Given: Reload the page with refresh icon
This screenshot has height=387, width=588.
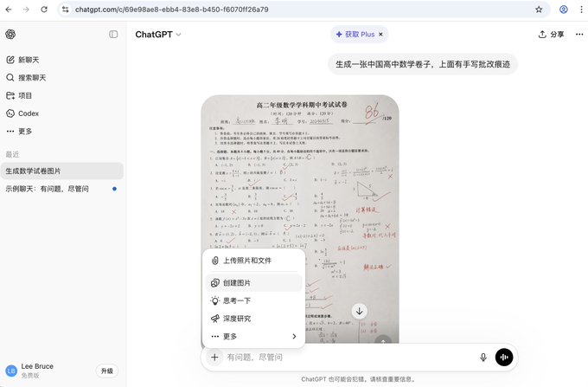Looking at the screenshot, I should pyautogui.click(x=44, y=10).
